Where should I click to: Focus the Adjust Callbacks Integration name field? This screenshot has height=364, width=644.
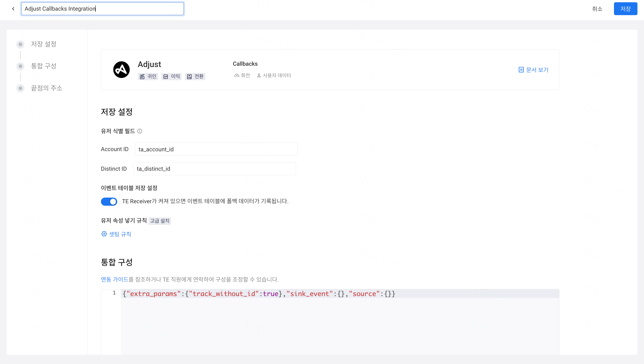pos(103,9)
